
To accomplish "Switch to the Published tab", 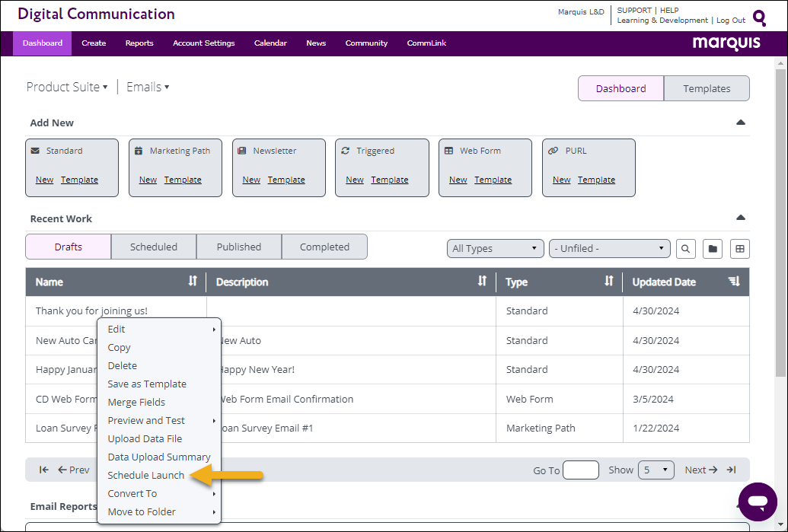I will (239, 247).
